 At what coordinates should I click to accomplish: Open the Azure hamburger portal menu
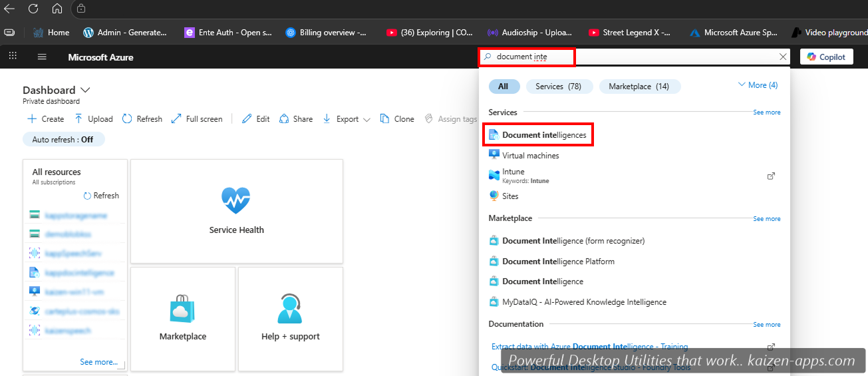(x=42, y=57)
